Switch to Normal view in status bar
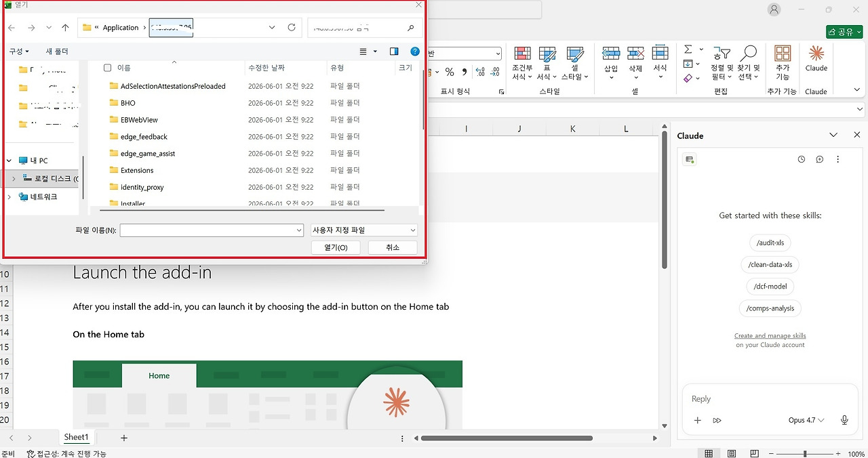 [x=709, y=454]
